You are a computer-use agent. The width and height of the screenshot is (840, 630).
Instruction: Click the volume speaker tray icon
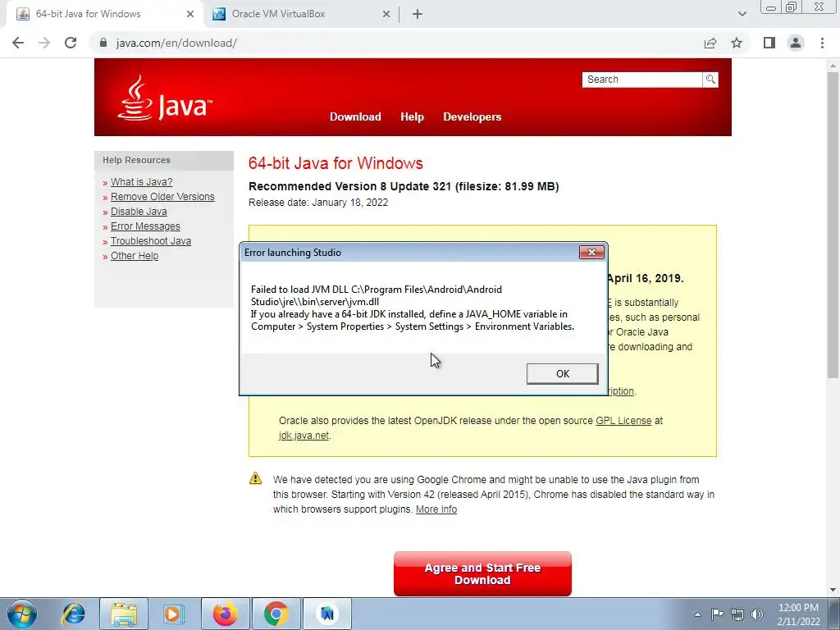757,614
